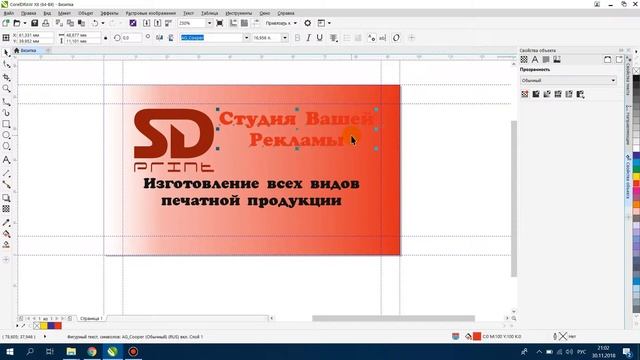Select No transparency option in docker

(x=525, y=94)
